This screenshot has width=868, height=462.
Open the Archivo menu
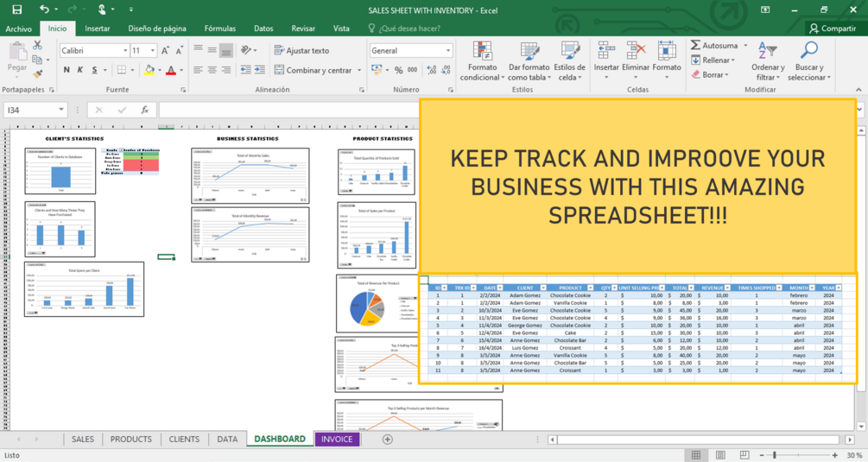point(19,28)
